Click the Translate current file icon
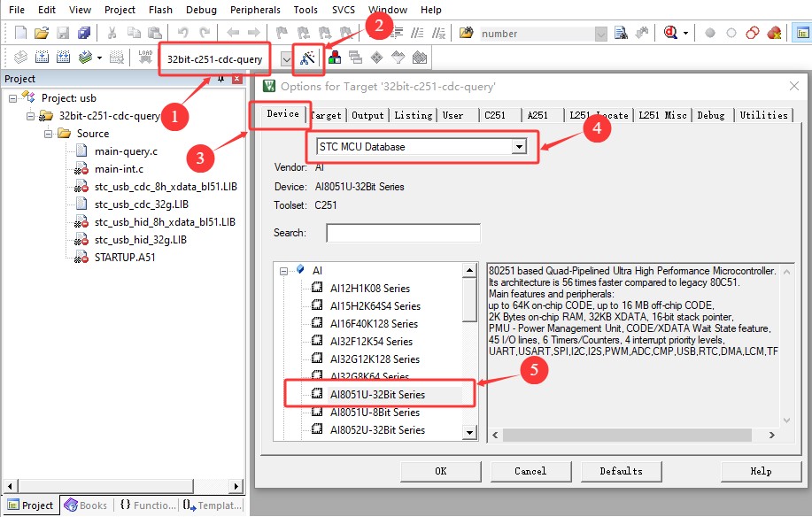Screen dimensions: 812x517 [x=19, y=58]
